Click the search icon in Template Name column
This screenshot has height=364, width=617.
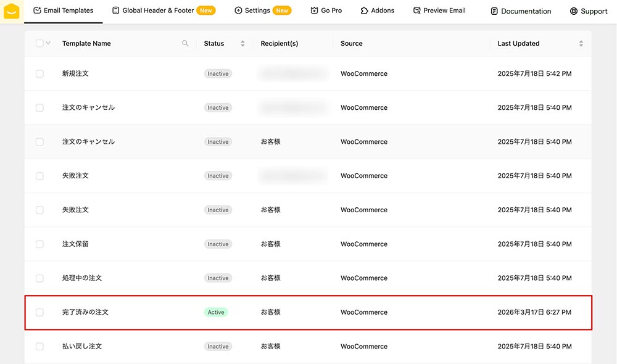pyautogui.click(x=185, y=44)
